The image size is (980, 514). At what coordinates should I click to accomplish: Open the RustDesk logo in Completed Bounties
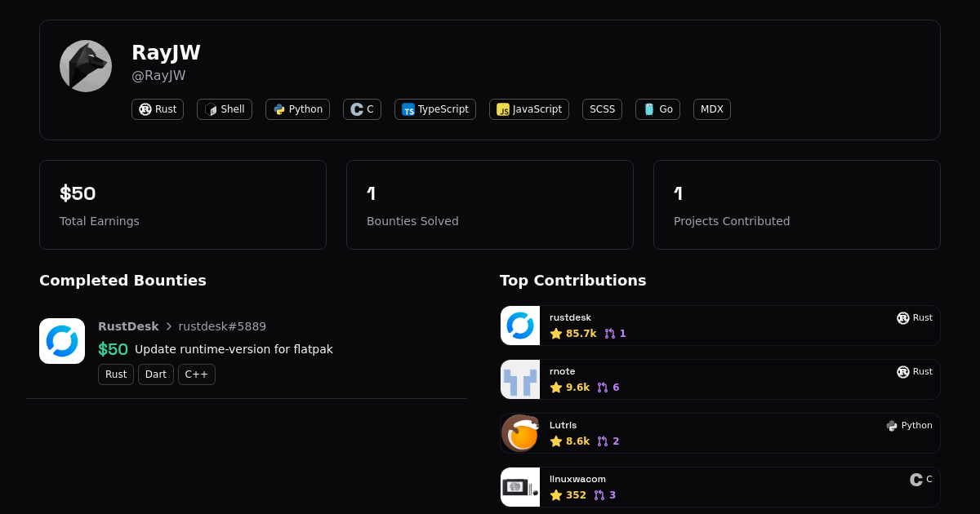tap(62, 341)
